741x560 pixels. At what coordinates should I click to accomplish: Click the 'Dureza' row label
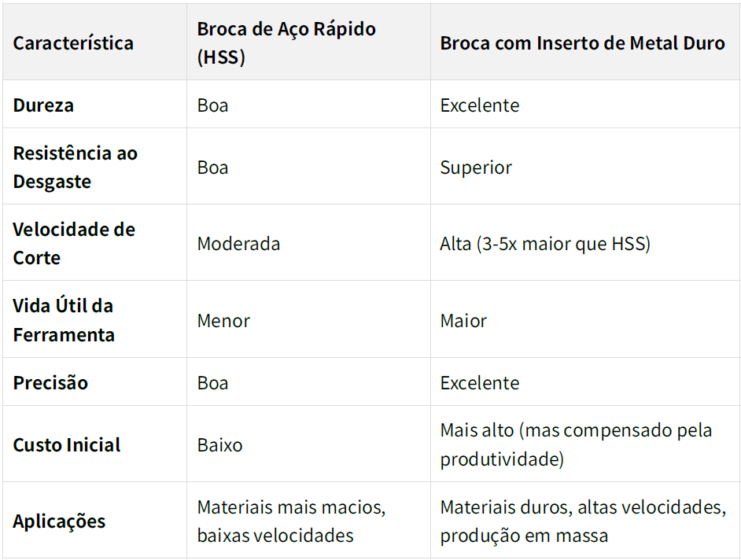point(43,105)
